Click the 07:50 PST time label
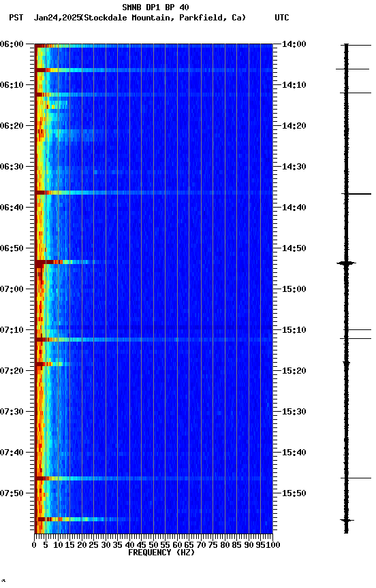Image resolution: width=376 pixels, height=588 pixels. click(12, 494)
